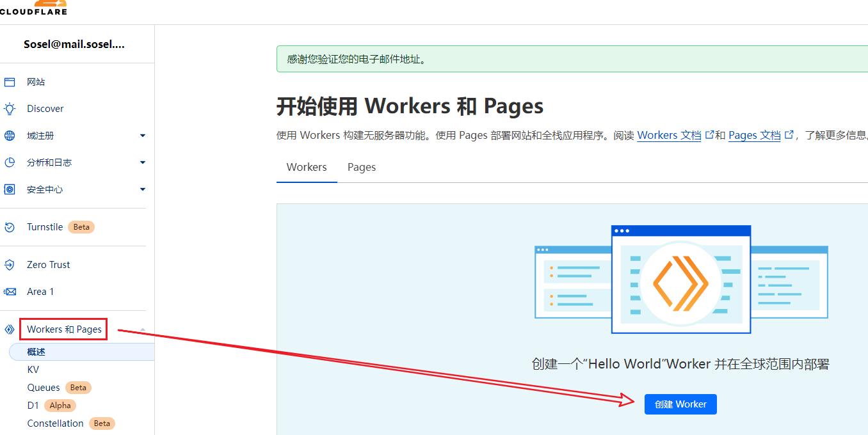Click the Zero Trust icon
Viewport: 868px width, 435px height.
tap(10, 265)
